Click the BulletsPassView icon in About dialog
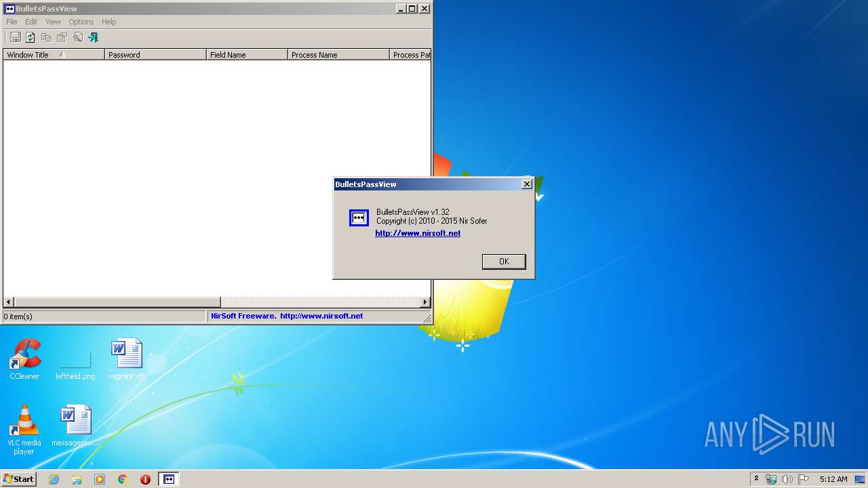The image size is (868, 488). [x=359, y=218]
